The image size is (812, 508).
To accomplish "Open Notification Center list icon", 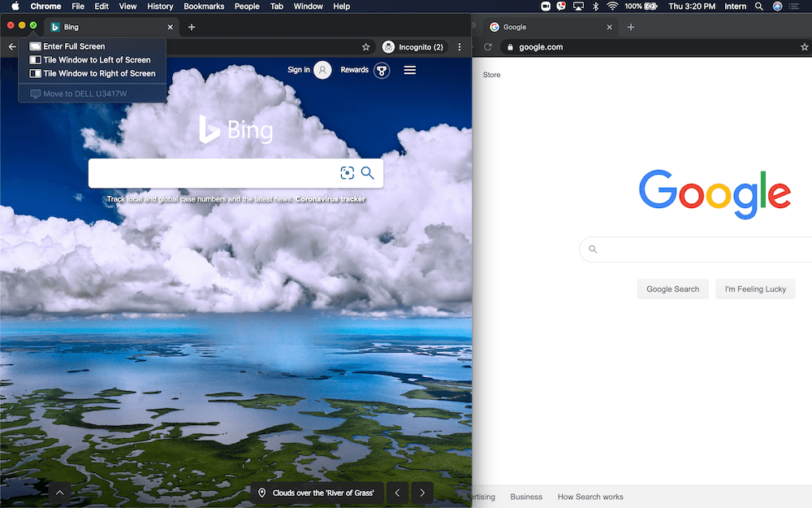I will (x=794, y=7).
